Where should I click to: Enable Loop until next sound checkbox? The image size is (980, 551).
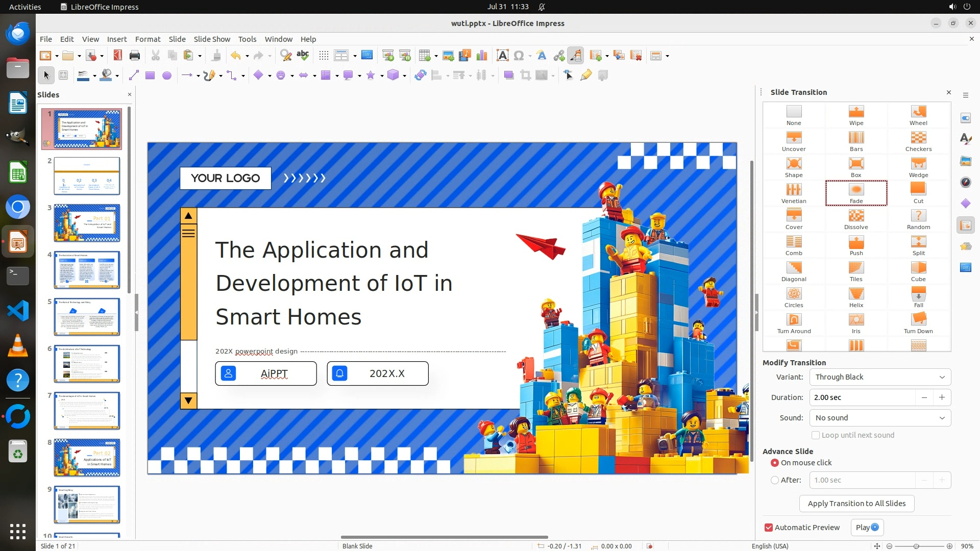pos(816,435)
